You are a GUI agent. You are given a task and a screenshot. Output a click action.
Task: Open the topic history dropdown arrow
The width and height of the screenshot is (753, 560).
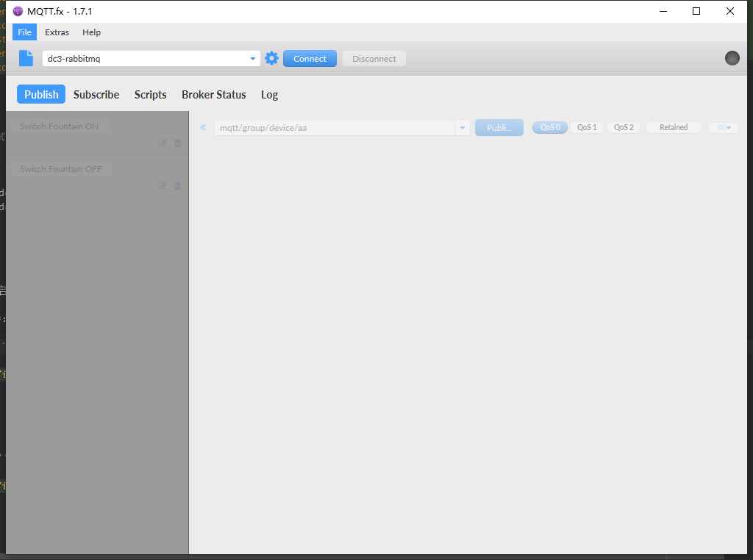click(x=463, y=128)
